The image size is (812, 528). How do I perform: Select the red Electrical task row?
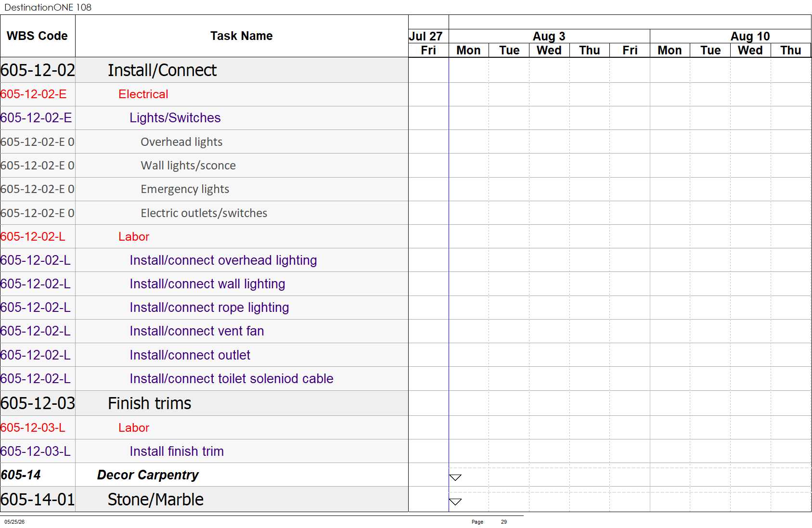204,94
